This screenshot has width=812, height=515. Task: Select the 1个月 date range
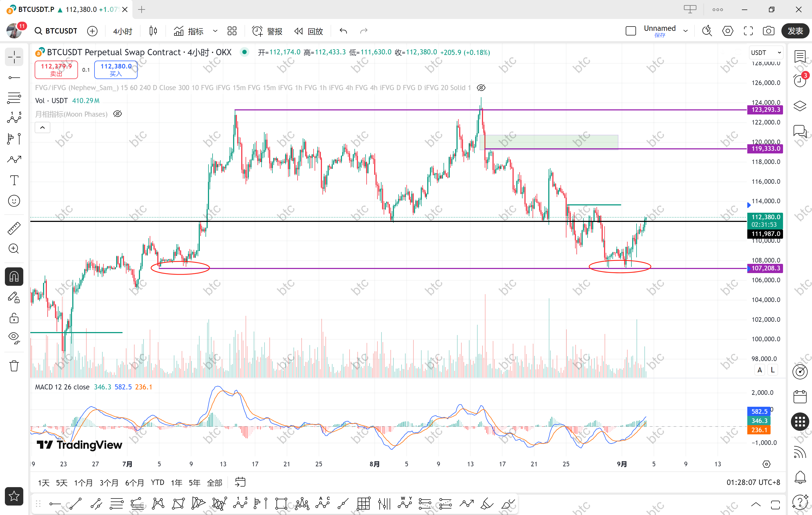pyautogui.click(x=83, y=483)
